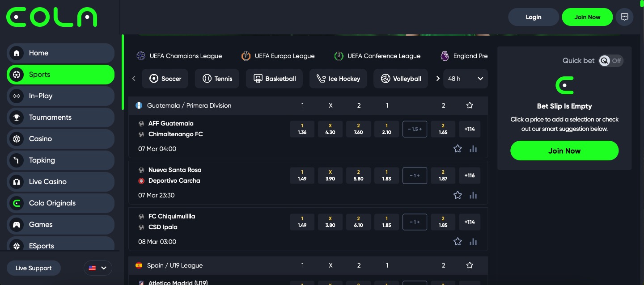Viewport: 644px width, 285px height.
Task: Favorite the Nueva Santa Rosa match with star
Action: [458, 195]
